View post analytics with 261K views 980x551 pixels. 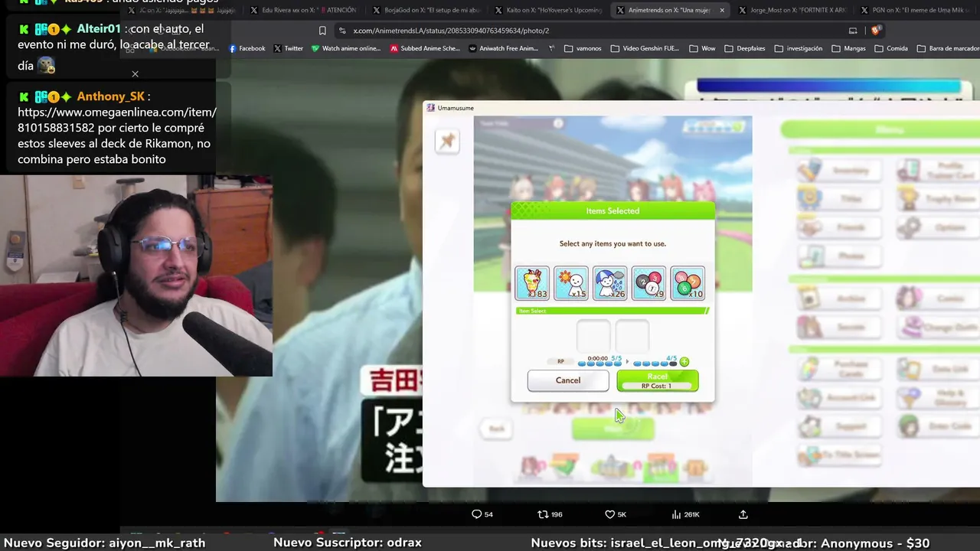685,514
